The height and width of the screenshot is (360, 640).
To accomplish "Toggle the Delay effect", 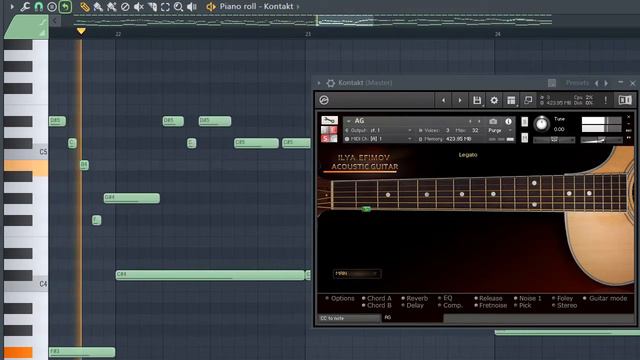I will click(x=412, y=305).
